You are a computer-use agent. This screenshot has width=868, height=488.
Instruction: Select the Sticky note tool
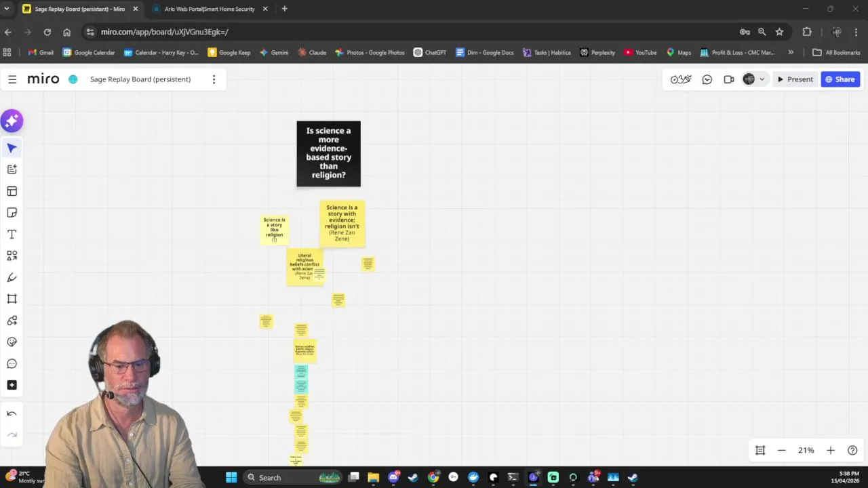point(12,213)
